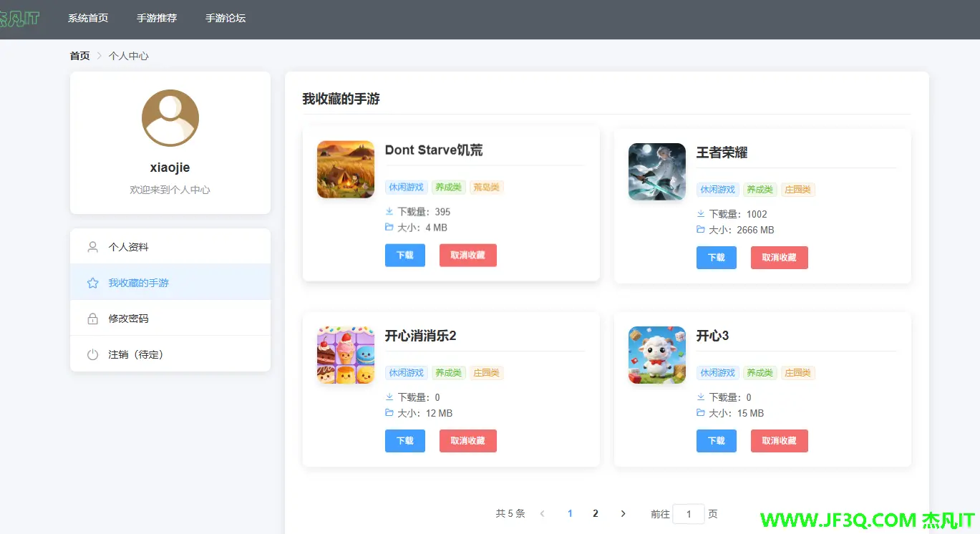This screenshot has height=534, width=980.
Task: Click the 首页 breadcrumb link
Action: coord(79,55)
